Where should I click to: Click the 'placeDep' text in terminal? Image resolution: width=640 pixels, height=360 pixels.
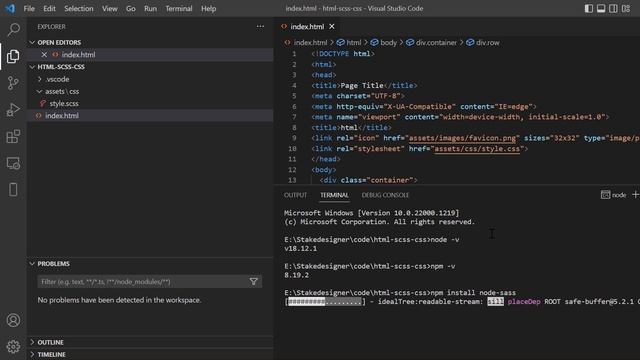[524, 302]
